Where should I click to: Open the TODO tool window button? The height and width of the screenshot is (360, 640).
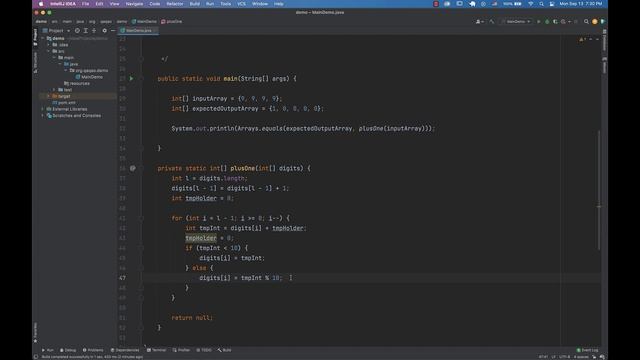[204, 350]
